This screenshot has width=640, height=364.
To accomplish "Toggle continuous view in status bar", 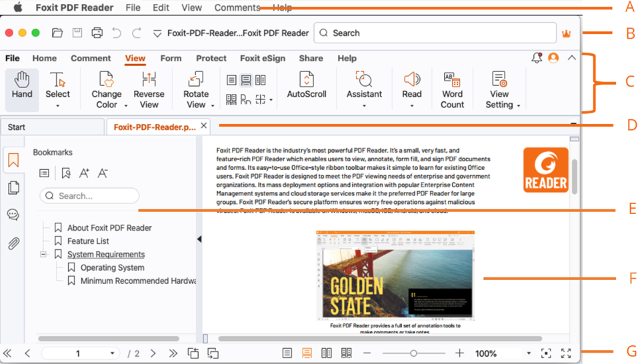I will point(307,353).
